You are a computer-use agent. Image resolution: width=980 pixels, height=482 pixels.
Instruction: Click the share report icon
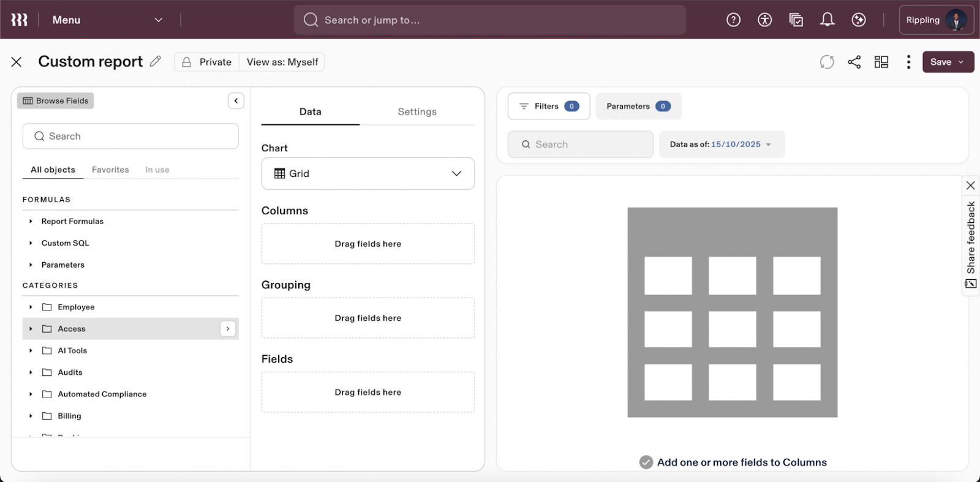pyautogui.click(x=854, y=62)
